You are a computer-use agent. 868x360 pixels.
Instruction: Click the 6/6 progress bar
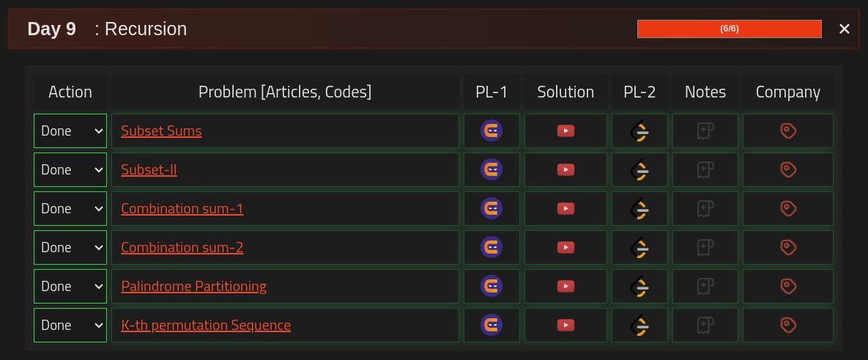(729, 29)
